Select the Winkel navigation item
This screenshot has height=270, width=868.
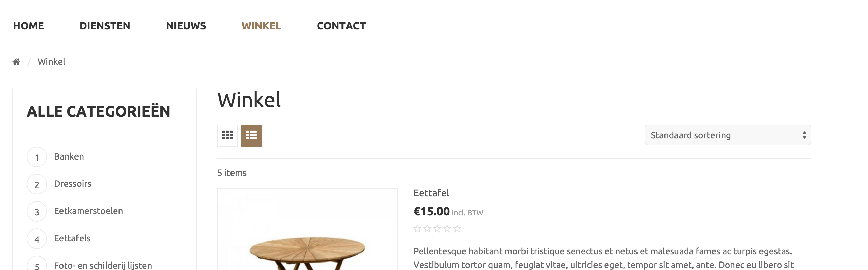pyautogui.click(x=261, y=26)
